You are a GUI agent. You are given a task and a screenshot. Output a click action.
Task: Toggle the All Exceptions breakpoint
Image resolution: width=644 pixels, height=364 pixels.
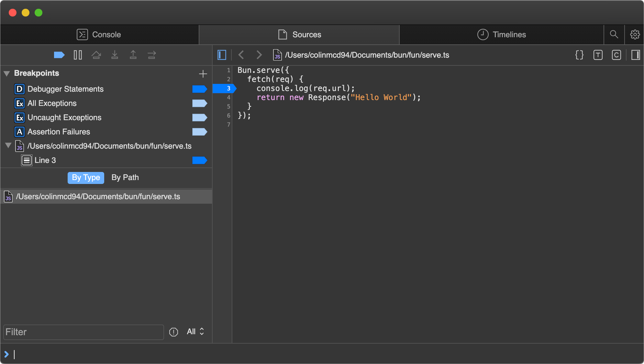point(199,103)
